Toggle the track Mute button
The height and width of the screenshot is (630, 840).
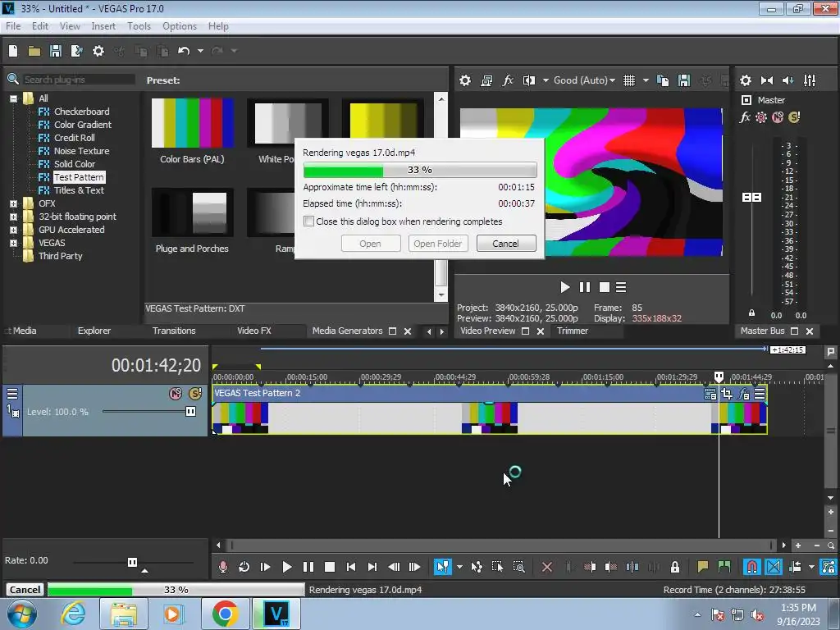pyautogui.click(x=176, y=394)
